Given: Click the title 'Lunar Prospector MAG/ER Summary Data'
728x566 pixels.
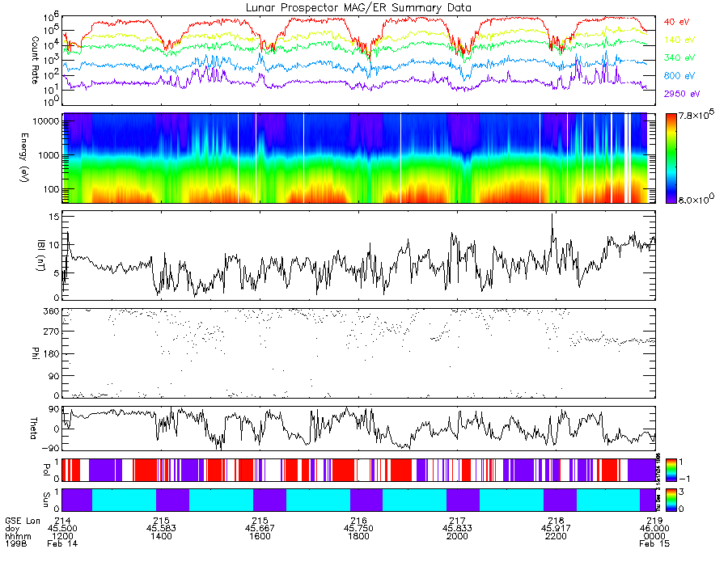Looking at the screenshot, I should coord(358,7).
